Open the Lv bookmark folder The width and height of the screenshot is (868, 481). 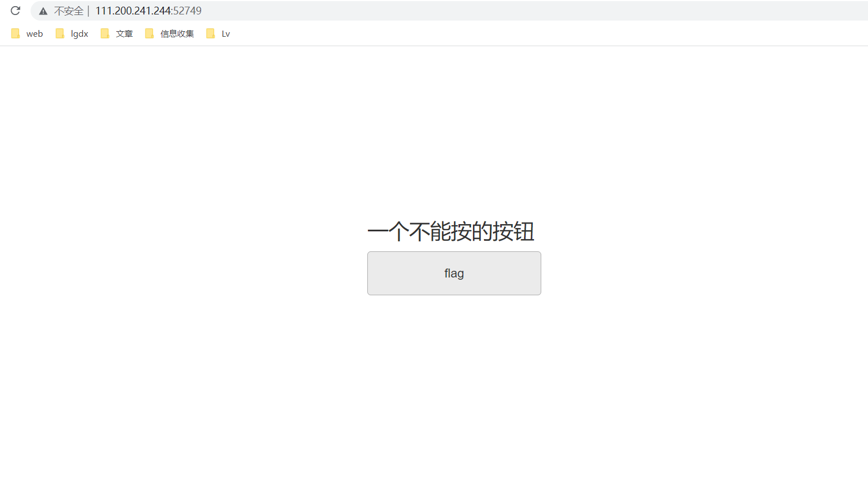[x=218, y=34]
